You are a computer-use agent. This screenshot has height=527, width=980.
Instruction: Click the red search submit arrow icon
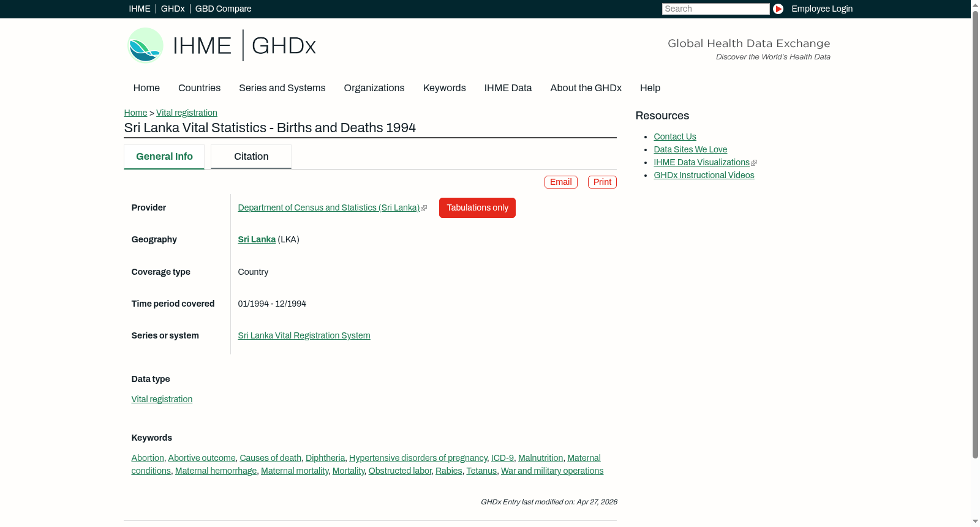pyautogui.click(x=778, y=9)
